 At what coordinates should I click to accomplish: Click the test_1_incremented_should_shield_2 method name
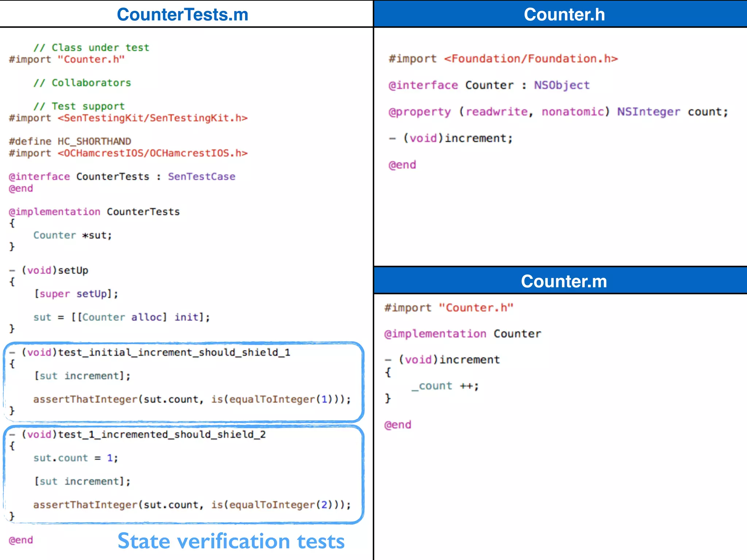(x=162, y=435)
